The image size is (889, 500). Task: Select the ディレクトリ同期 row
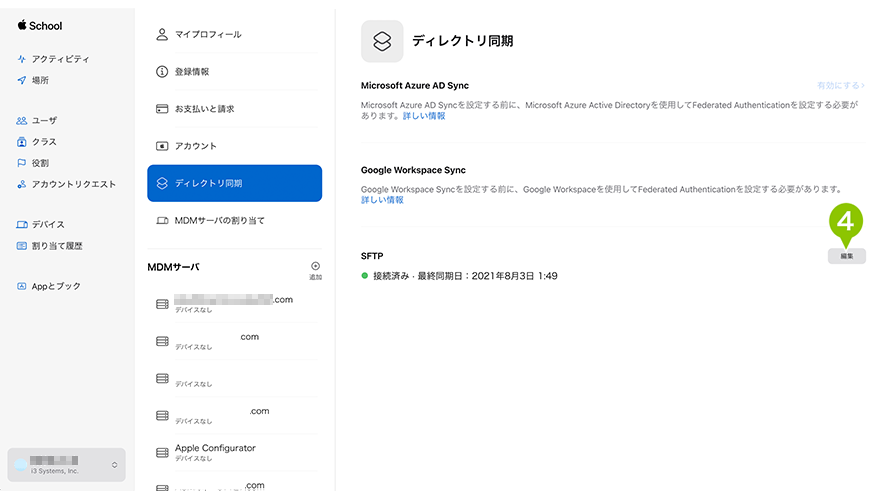235,183
